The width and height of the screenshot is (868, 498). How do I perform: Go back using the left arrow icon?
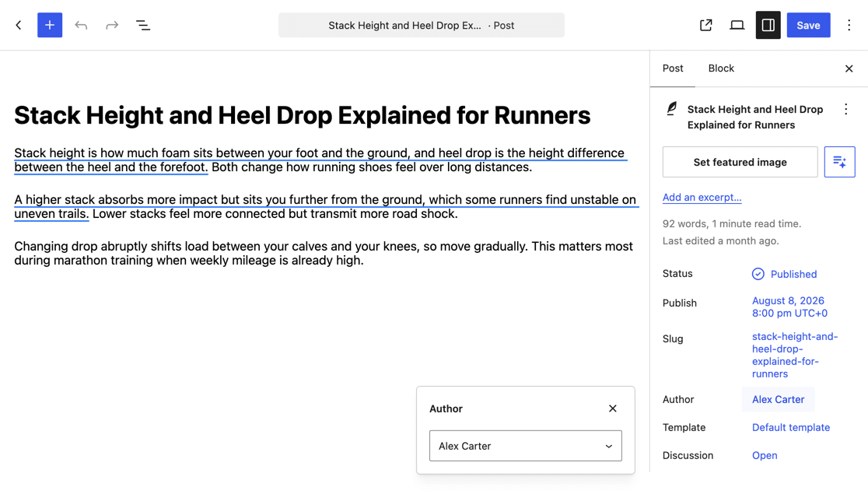19,25
